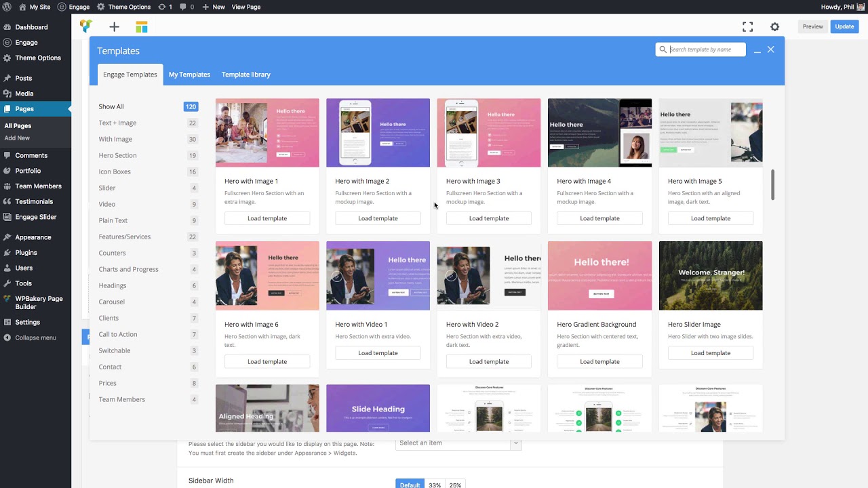The width and height of the screenshot is (868, 488).
Task: Open All Pages submenu link
Action: (18, 125)
